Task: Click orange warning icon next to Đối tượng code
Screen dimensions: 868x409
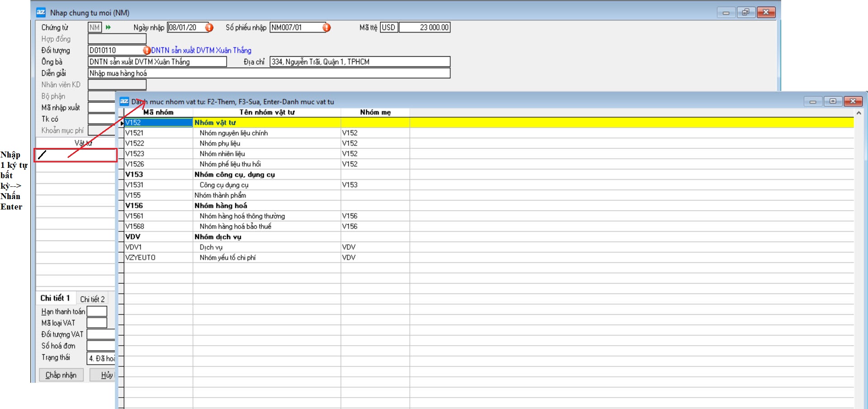Action: pyautogui.click(x=147, y=50)
